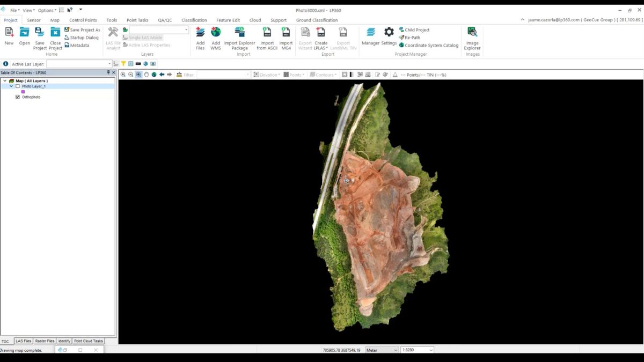Launch the Image Explorer

click(472, 38)
